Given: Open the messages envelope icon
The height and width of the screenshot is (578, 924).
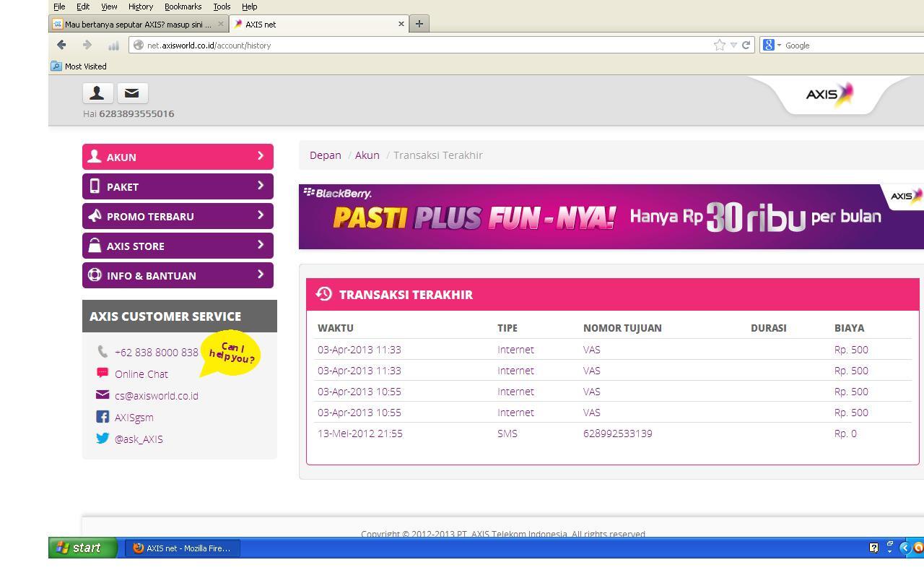Looking at the screenshot, I should click(x=132, y=93).
